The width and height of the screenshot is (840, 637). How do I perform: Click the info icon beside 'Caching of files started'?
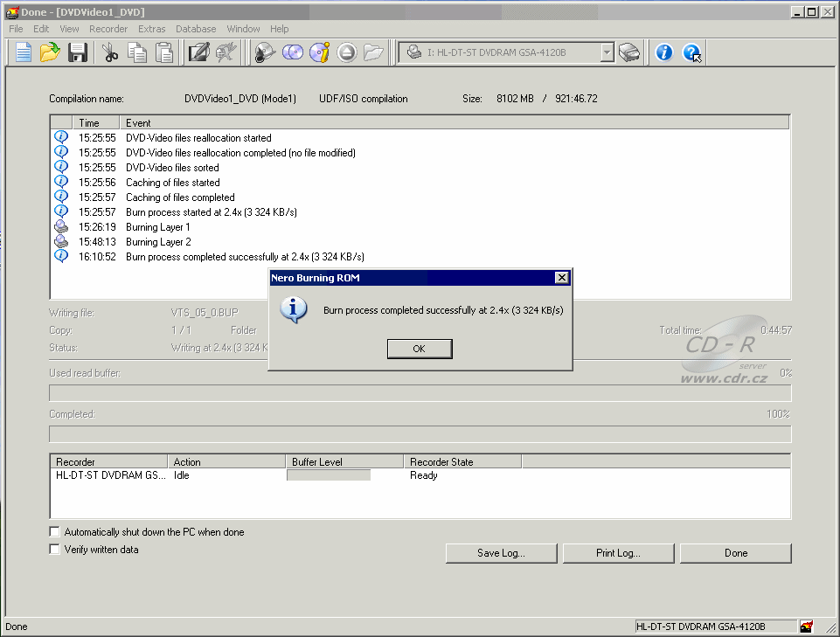61,182
